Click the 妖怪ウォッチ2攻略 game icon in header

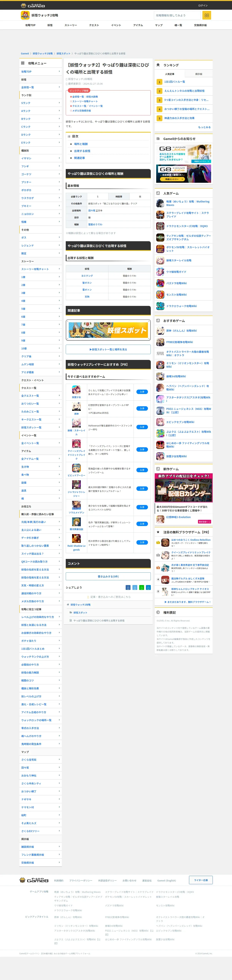(25, 15)
